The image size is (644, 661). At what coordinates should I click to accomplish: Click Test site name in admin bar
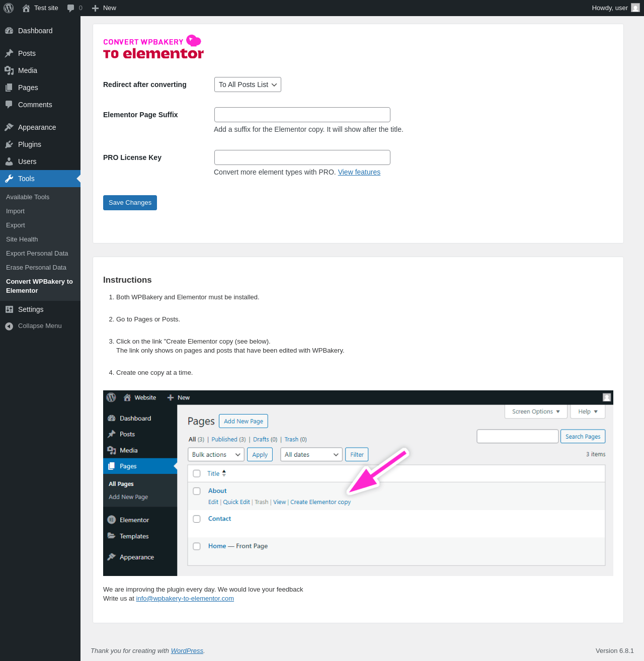pos(46,8)
